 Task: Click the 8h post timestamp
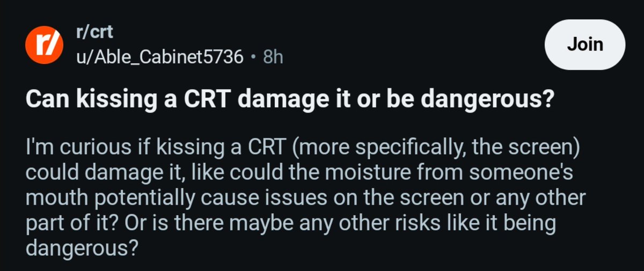[x=273, y=56]
